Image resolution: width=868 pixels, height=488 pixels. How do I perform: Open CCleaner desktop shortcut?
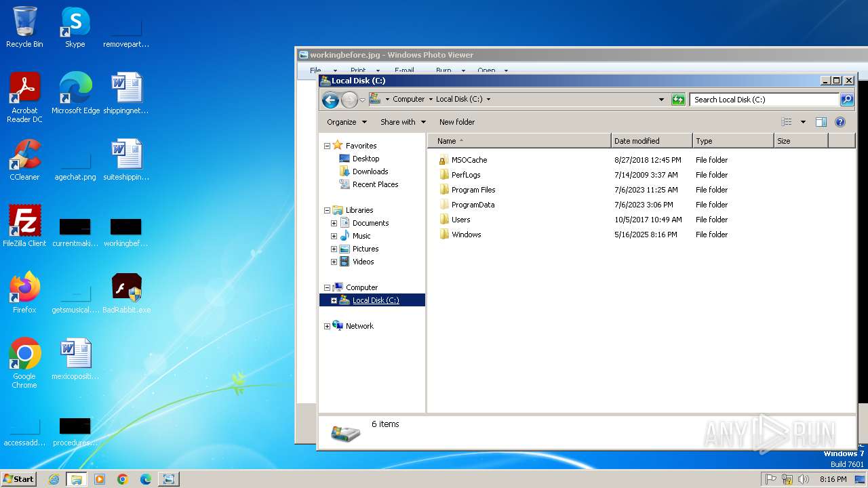[x=24, y=160]
